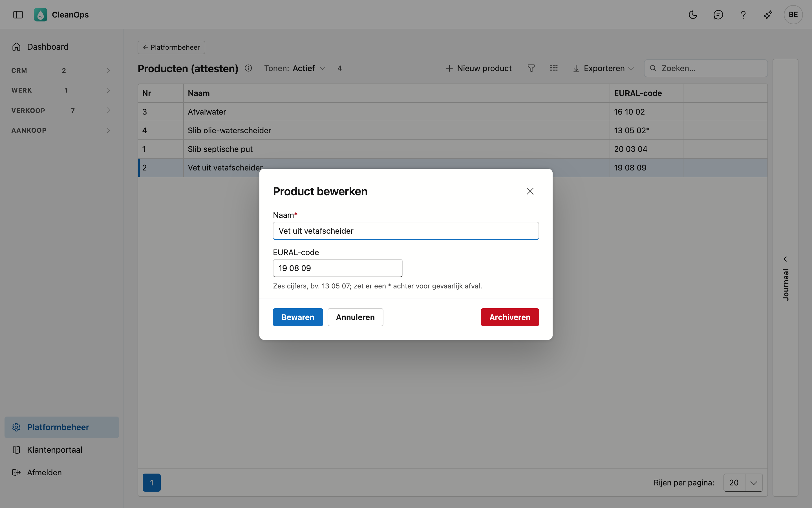Open the Tonen: Actief dropdown

pos(295,68)
